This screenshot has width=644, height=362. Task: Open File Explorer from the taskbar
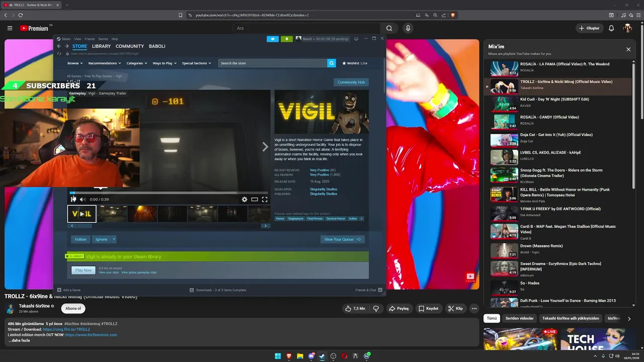coord(300,356)
